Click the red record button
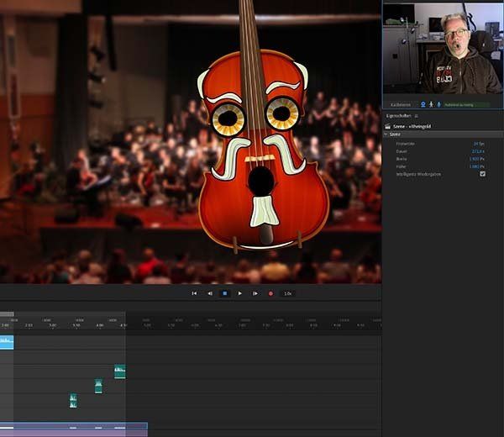Image resolution: width=504 pixels, height=437 pixels. [x=270, y=293]
